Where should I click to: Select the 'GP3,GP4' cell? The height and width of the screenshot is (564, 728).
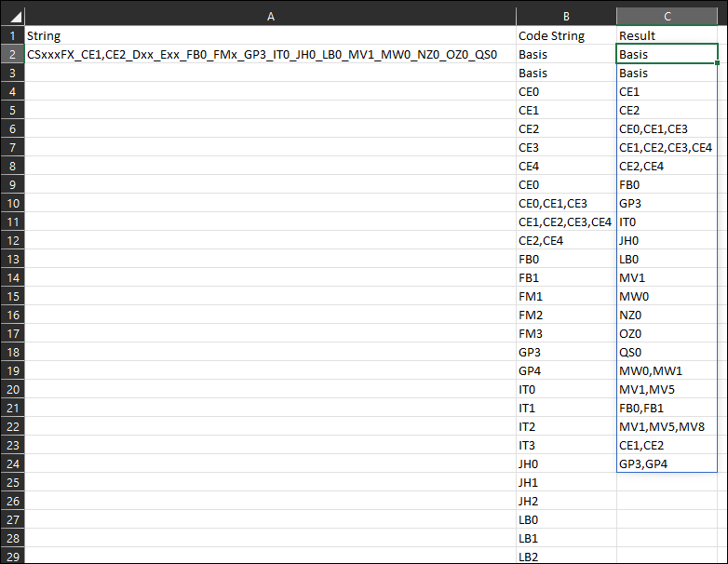(667, 463)
